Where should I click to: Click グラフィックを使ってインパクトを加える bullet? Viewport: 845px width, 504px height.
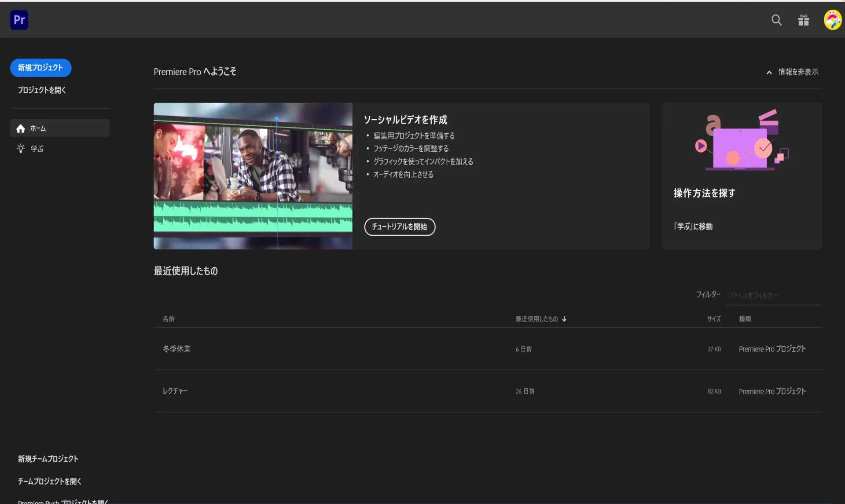point(423,161)
